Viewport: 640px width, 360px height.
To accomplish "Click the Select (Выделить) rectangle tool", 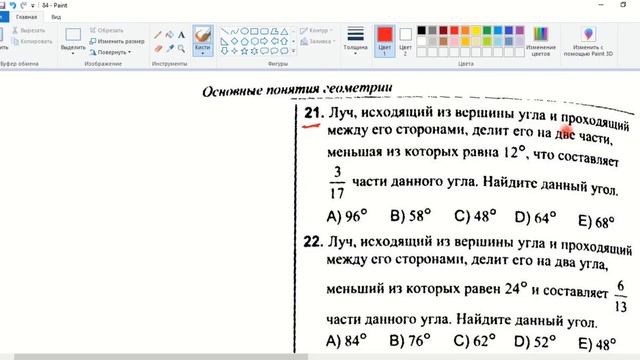I will pos(73,35).
